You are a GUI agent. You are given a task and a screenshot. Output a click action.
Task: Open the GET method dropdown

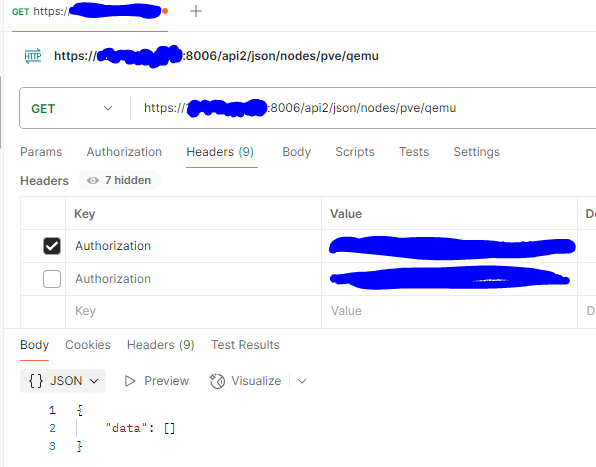(x=72, y=109)
